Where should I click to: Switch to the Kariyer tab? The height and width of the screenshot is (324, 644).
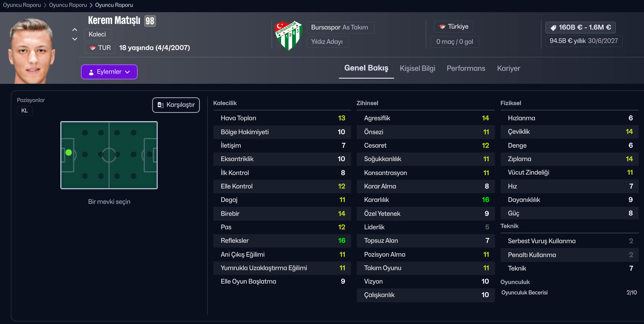click(508, 68)
